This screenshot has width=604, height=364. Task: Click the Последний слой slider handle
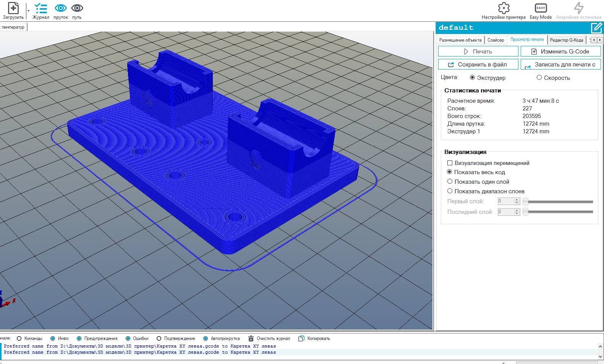click(x=526, y=212)
